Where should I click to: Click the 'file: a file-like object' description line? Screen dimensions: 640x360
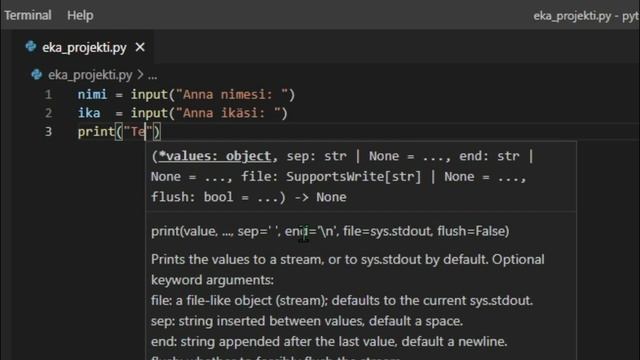coord(342,301)
